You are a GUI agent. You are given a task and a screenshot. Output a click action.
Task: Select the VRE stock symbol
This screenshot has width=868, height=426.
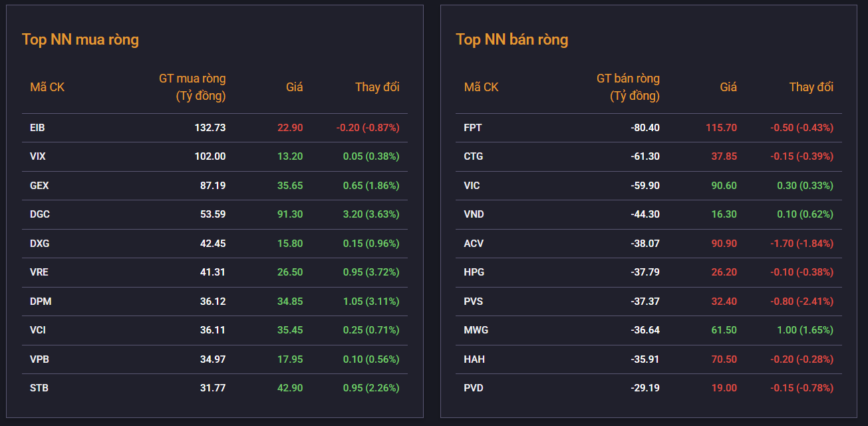click(39, 272)
